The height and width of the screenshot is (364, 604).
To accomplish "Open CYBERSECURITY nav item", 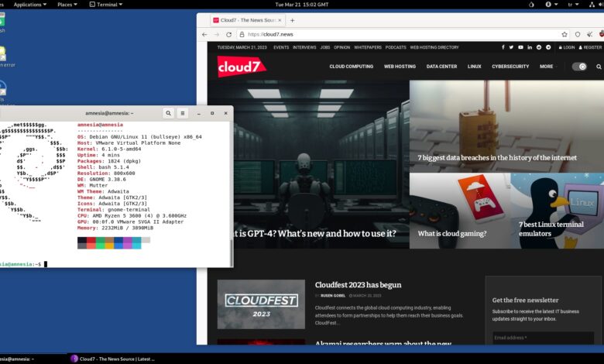I will click(510, 67).
